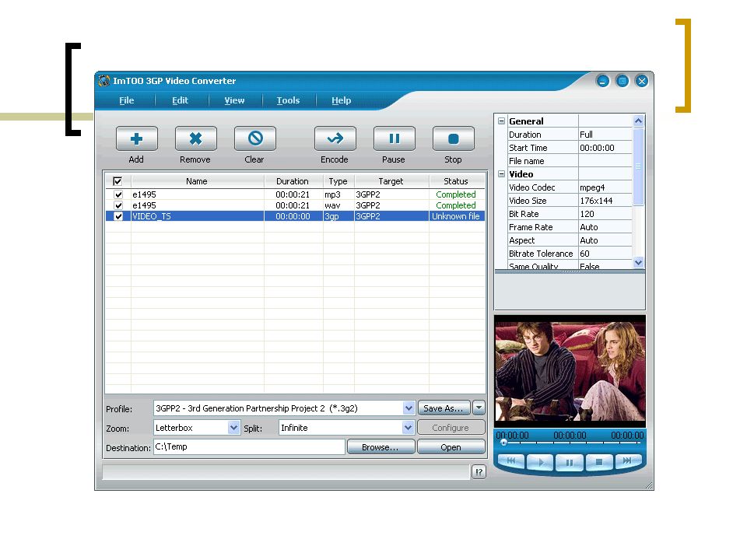Click the Duration value Full
Viewport: 747px width, 560px height.
[x=605, y=135]
